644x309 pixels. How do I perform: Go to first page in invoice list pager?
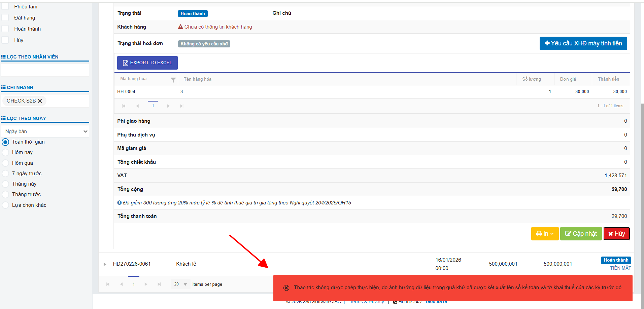point(108,284)
